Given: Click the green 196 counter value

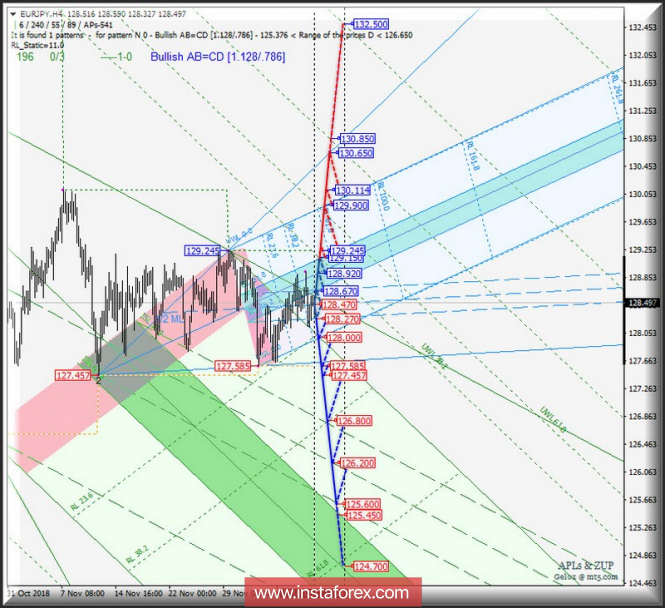Looking at the screenshot, I should click(x=25, y=57).
